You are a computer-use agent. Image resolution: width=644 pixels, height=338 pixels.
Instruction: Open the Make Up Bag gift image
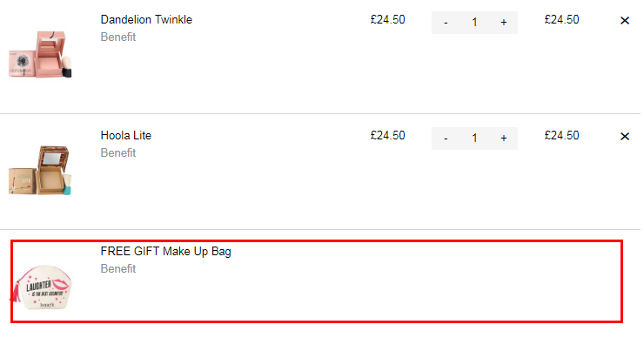(41, 287)
